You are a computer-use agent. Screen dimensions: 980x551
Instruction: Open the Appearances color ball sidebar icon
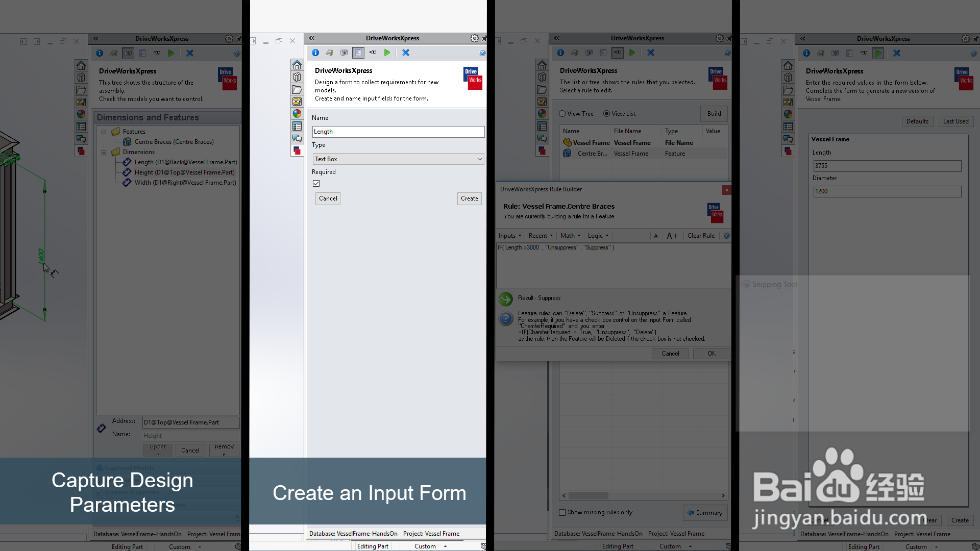coord(297,114)
